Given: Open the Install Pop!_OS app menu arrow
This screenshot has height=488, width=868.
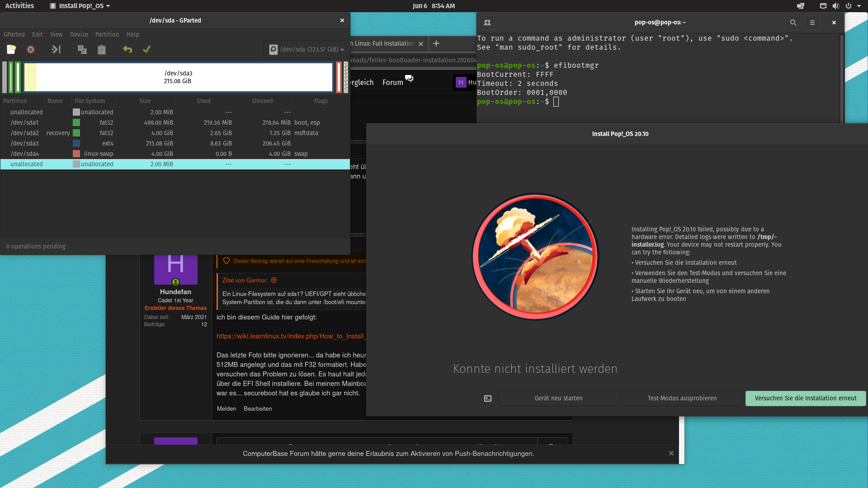Looking at the screenshot, I should [108, 6].
